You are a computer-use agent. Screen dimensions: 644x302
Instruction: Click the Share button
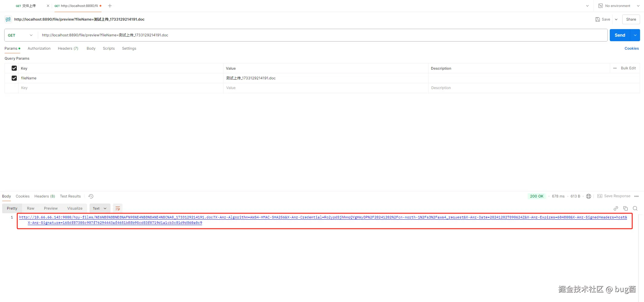pyautogui.click(x=631, y=19)
